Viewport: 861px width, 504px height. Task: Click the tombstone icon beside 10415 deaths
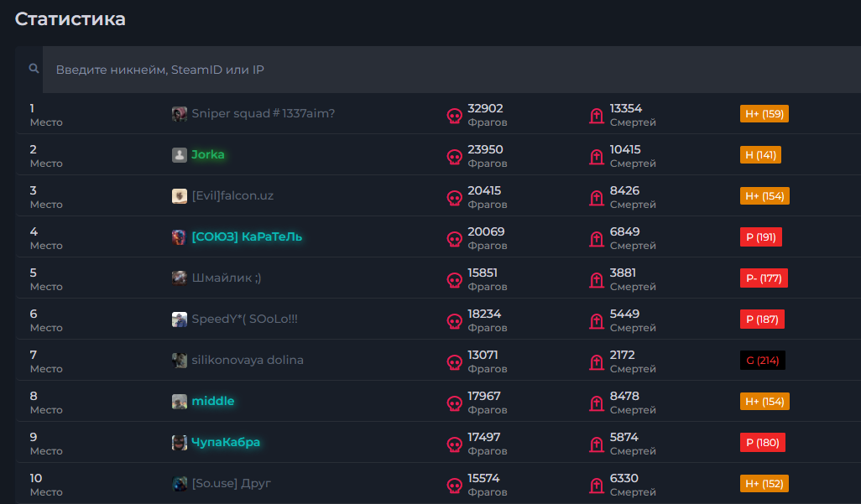[597, 157]
